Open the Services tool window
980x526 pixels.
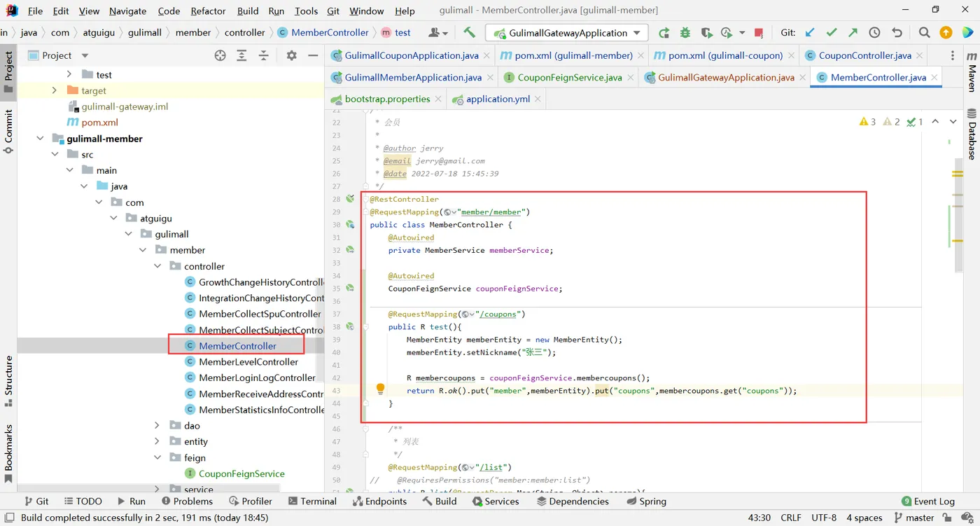(x=496, y=501)
